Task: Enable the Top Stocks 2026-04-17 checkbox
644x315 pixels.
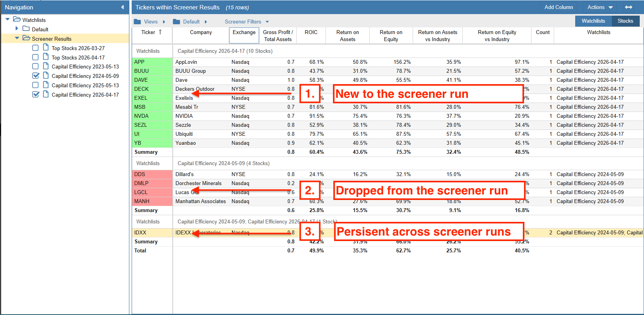Action: tap(36, 57)
